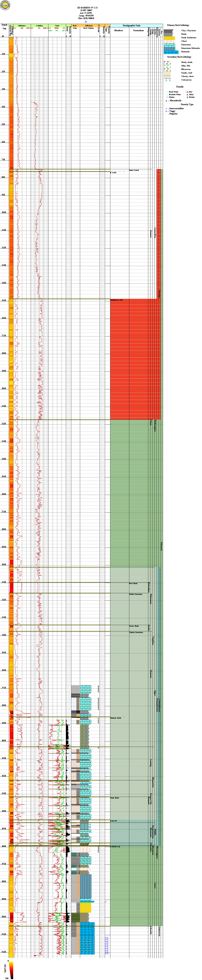The width and height of the screenshot is (202, 980).
Task: Click the "Heebner Shale" member label
Action: (116, 718)
